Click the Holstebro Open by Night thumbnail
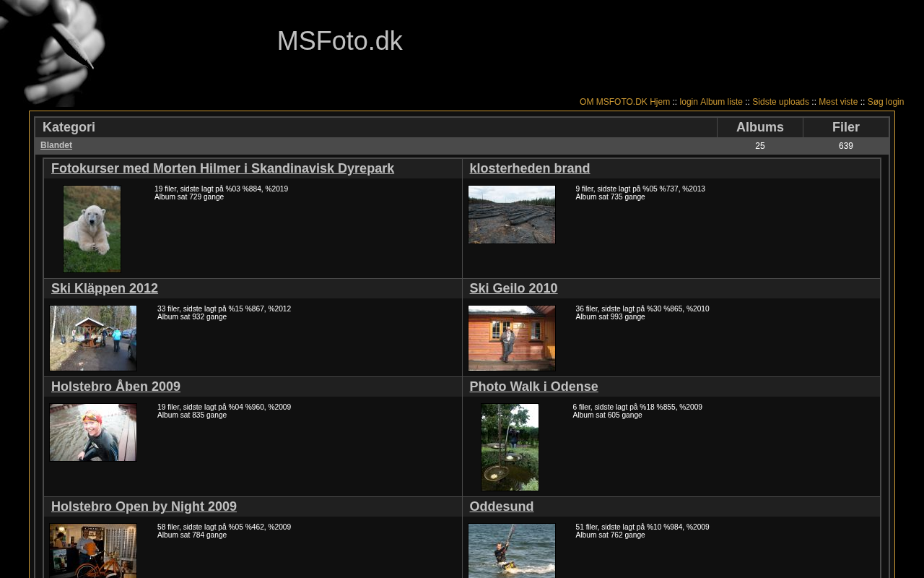 coord(93,551)
